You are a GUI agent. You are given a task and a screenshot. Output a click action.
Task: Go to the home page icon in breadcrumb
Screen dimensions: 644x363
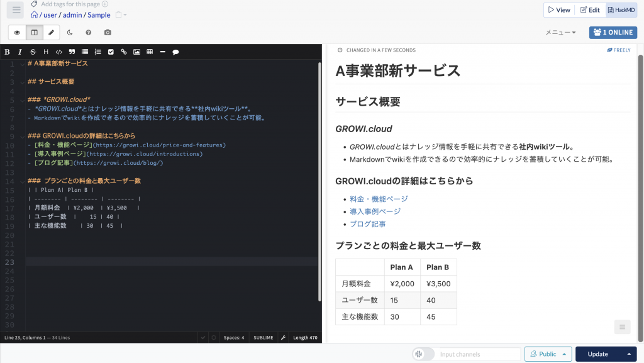click(x=35, y=14)
